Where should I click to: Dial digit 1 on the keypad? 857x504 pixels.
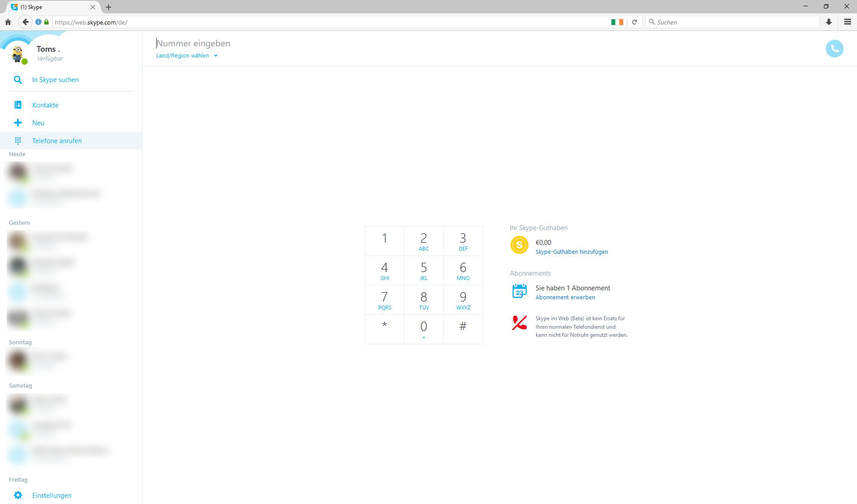coord(384,241)
